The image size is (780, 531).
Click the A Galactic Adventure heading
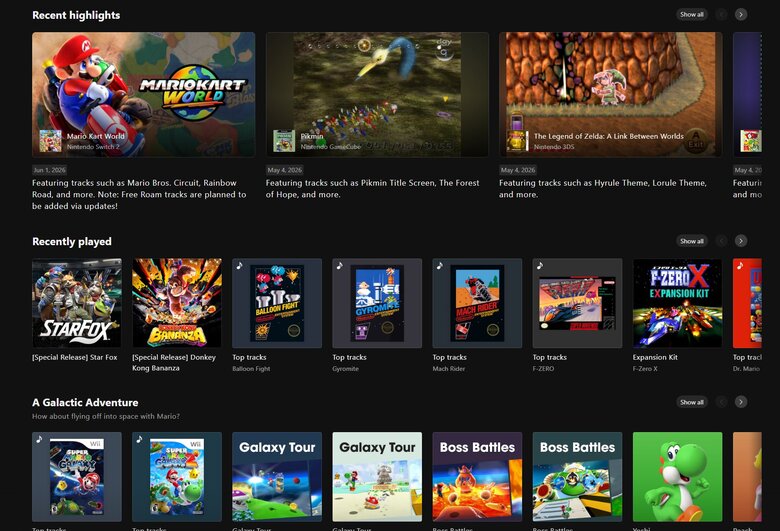pos(85,402)
